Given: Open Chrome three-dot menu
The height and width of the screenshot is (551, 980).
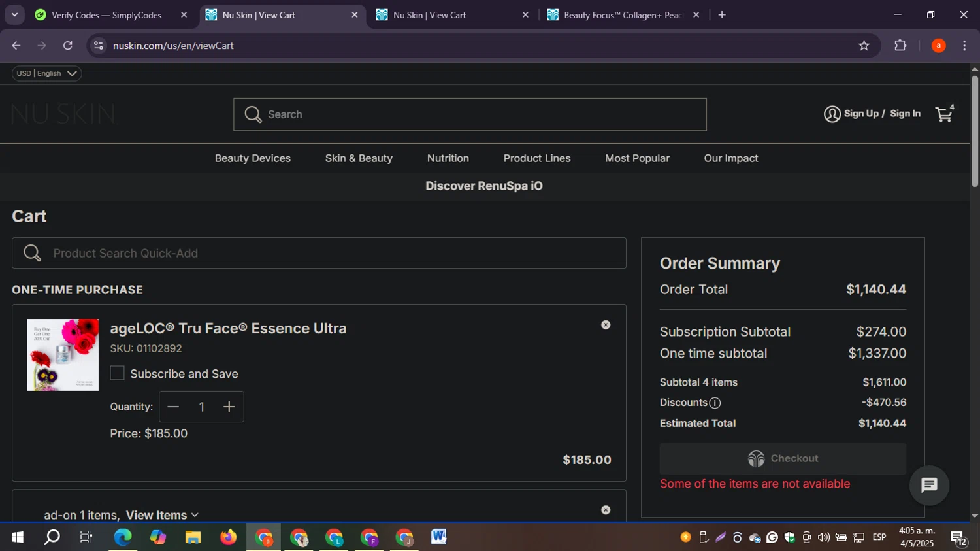Looking at the screenshot, I should pyautogui.click(x=964, y=45).
